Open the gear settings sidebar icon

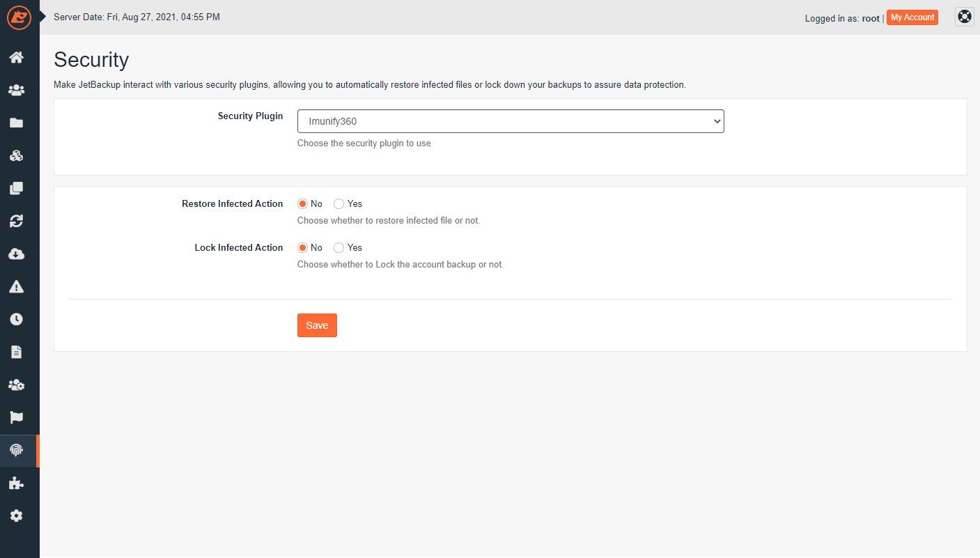[16, 516]
